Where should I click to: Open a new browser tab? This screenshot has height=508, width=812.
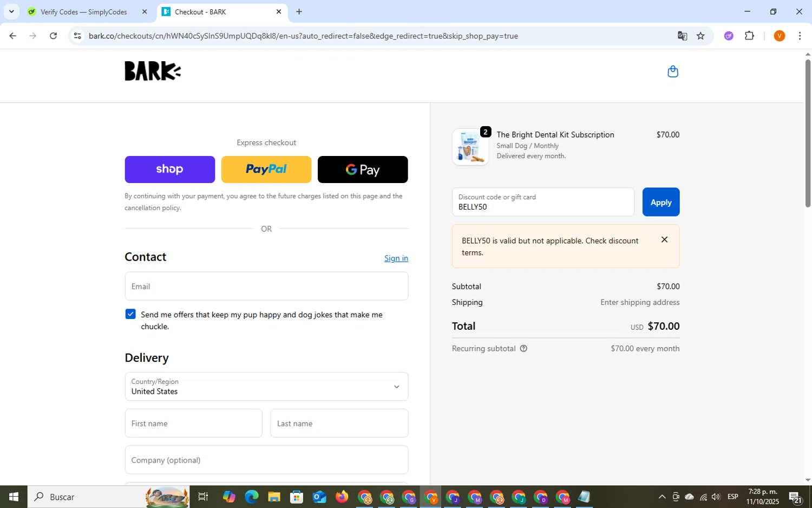[299, 11]
